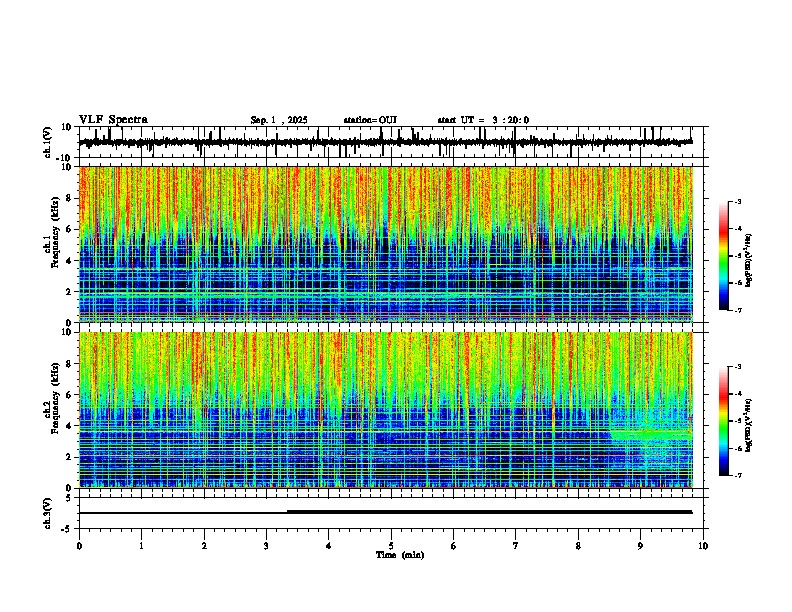
Task: Click the ch.2 colorbar "log(PSD)(V²/Hz)" label
Action: point(749,425)
